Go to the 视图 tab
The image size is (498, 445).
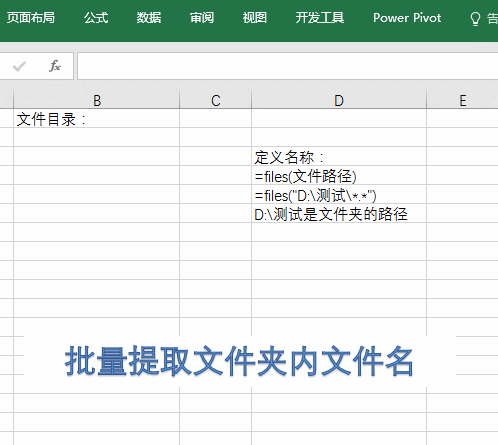(x=255, y=18)
